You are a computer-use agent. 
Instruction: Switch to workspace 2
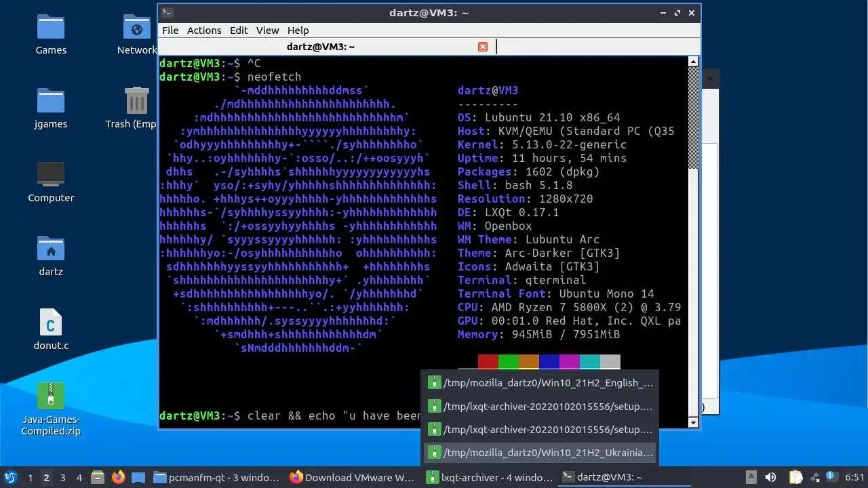click(46, 478)
